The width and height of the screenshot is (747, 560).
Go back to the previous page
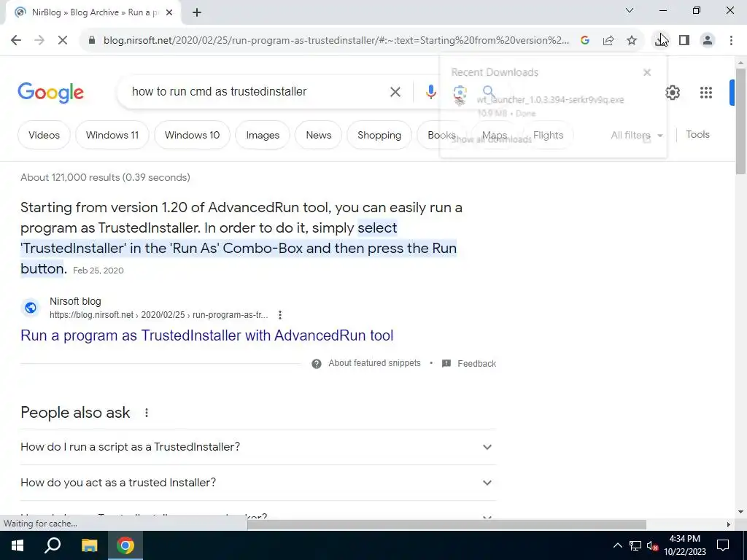(x=16, y=40)
